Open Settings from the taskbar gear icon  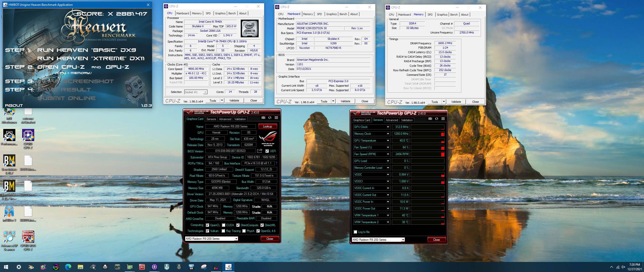point(19,267)
